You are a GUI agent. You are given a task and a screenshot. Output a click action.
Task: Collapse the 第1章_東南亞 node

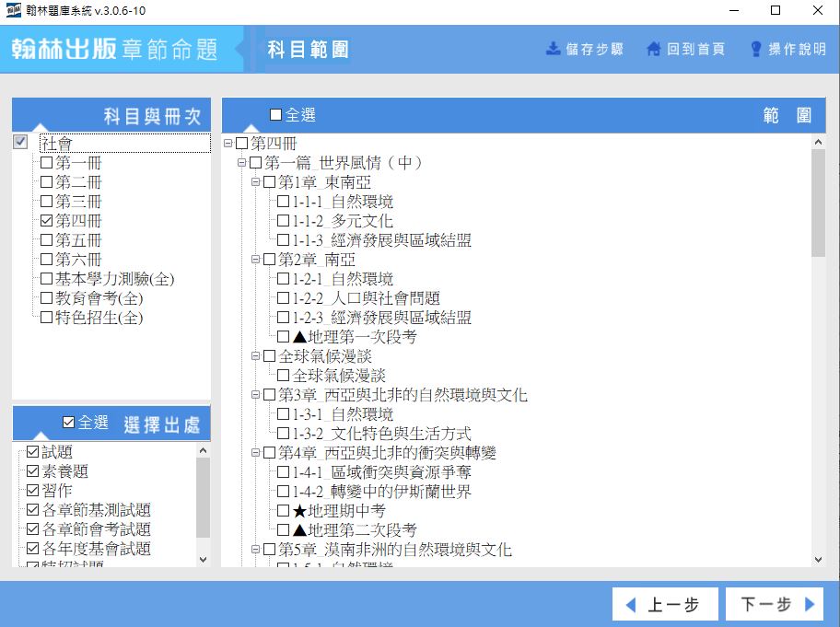point(255,181)
